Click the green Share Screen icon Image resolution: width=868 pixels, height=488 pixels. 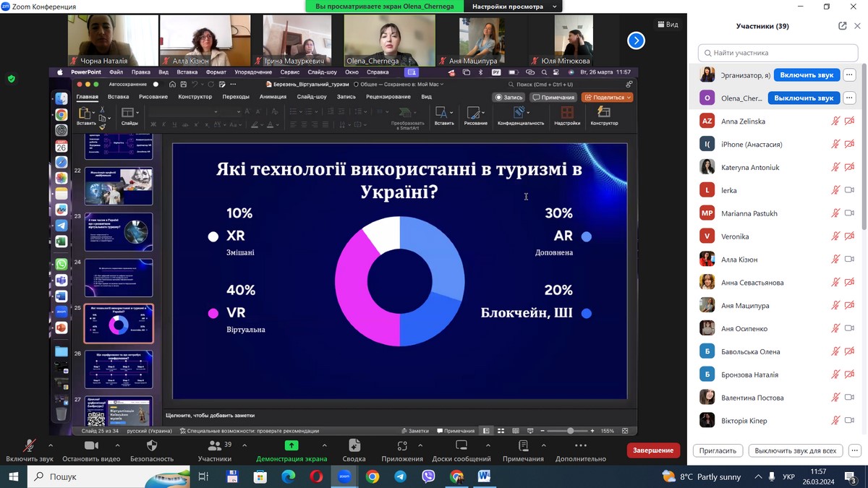[292, 445]
